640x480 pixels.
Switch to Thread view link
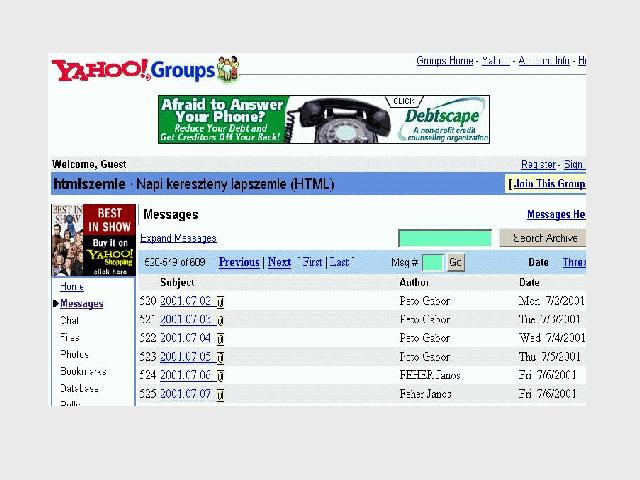tap(574, 262)
